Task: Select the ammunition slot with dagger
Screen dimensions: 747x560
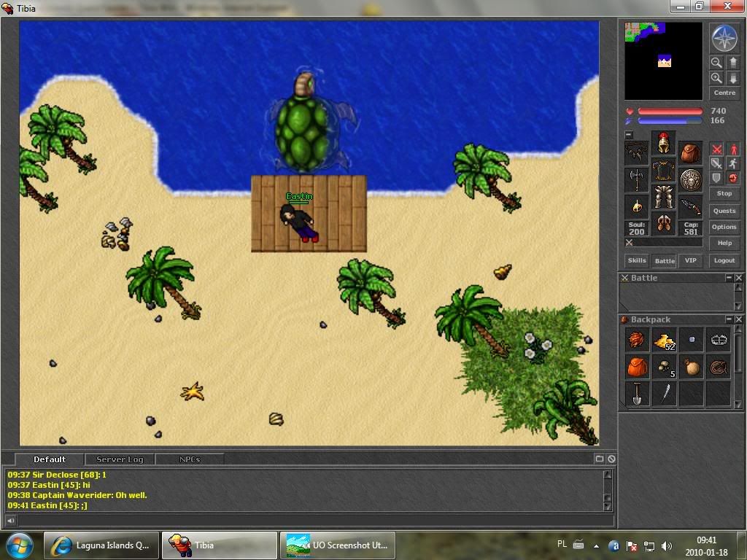Action: click(690, 206)
